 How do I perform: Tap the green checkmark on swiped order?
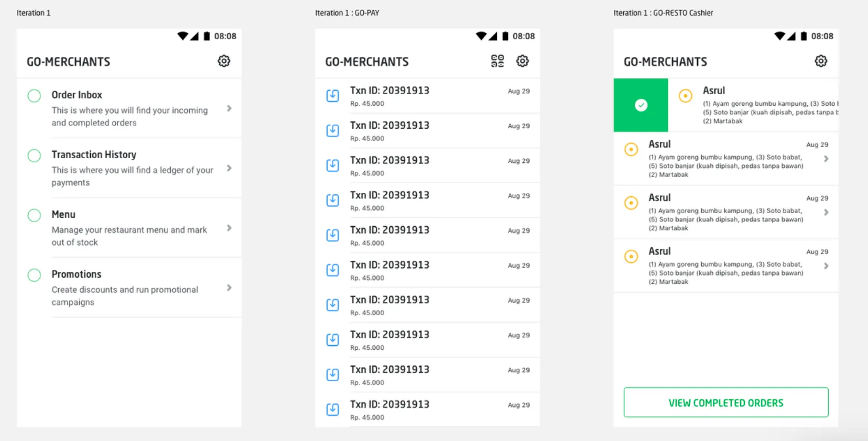[x=641, y=105]
